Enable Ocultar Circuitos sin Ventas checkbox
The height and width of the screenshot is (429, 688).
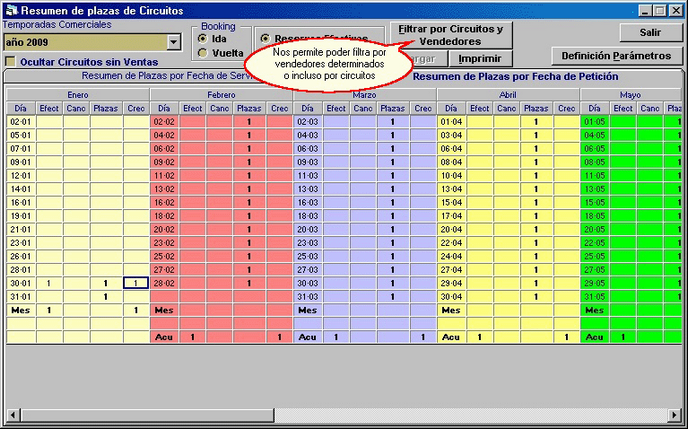point(11,61)
